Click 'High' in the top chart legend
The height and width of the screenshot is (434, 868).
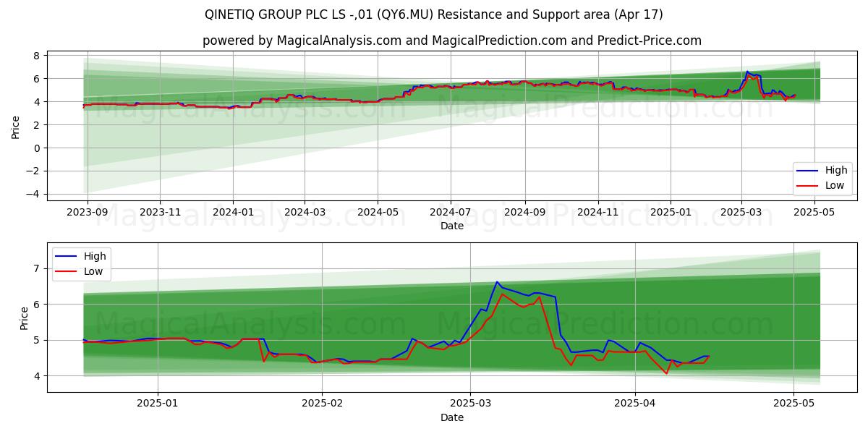click(x=836, y=171)
